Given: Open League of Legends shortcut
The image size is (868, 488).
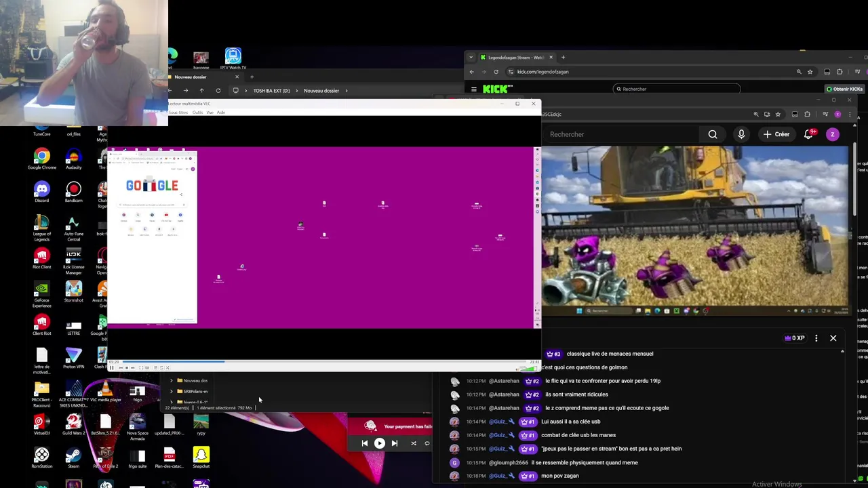Looking at the screenshot, I should click(x=42, y=228).
